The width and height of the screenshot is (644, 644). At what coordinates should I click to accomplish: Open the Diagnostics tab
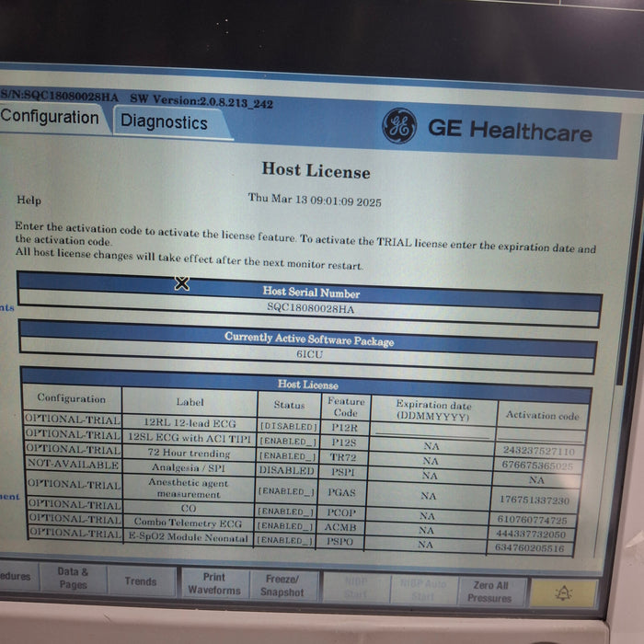tap(167, 122)
